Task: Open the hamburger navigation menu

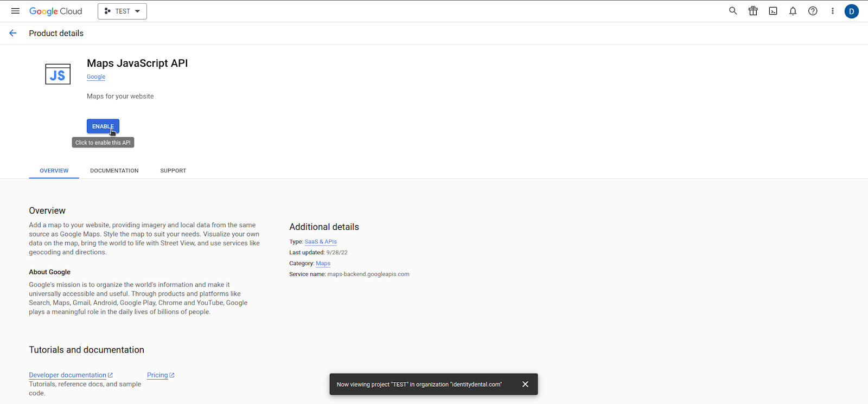Action: [15, 11]
